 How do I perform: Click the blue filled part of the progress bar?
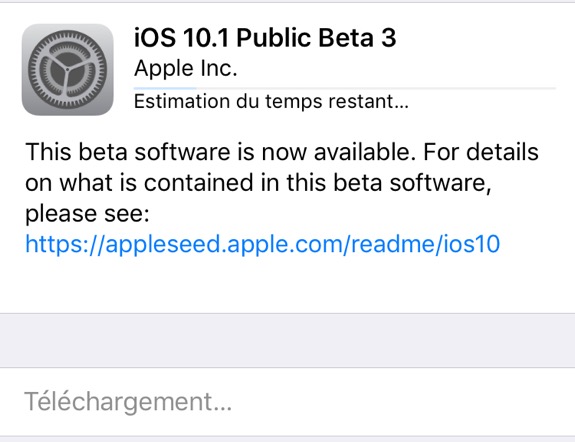pos(165,88)
